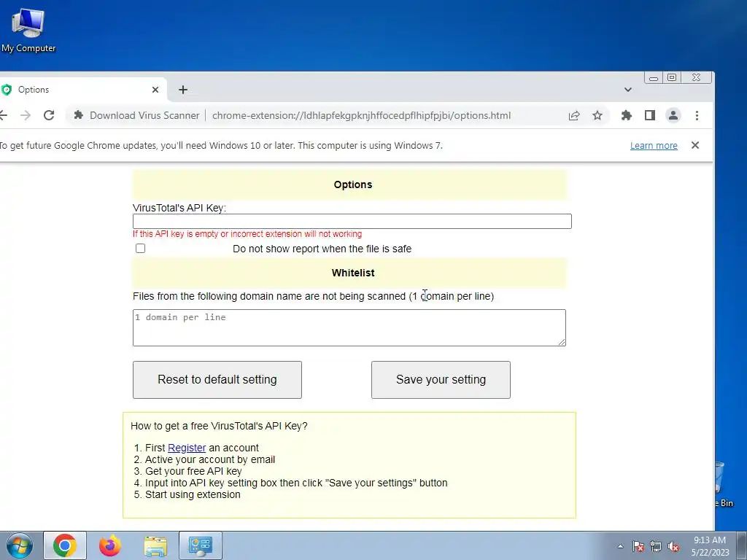Open the Chrome profile avatar menu
Screen dimensions: 747x560
point(673,115)
